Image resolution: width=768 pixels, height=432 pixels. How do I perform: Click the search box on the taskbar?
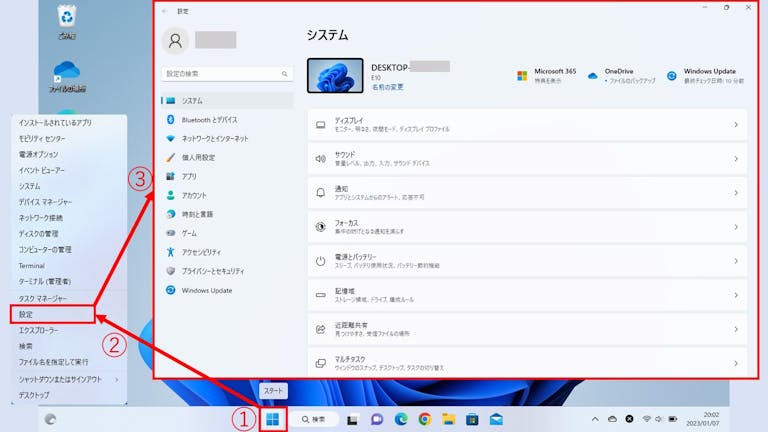[x=314, y=419]
